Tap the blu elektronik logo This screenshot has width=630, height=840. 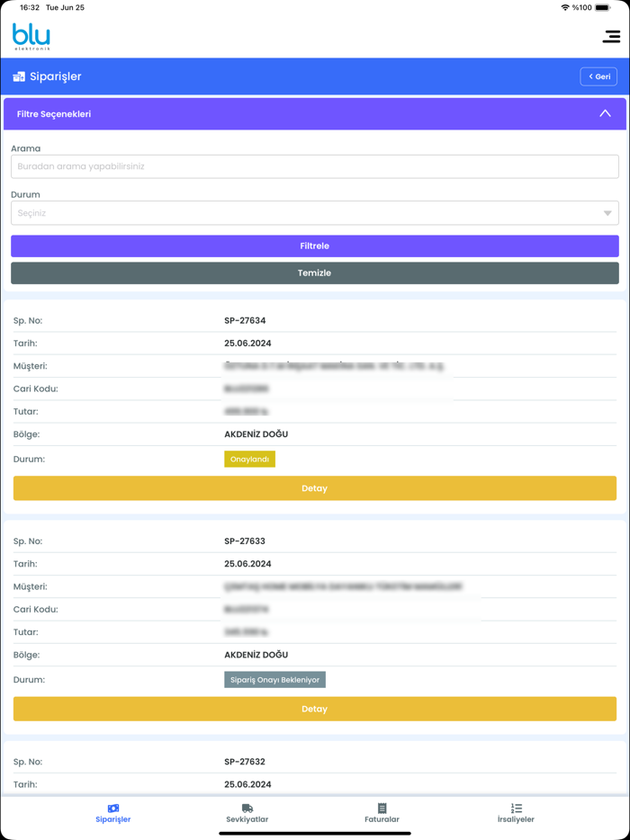click(x=31, y=37)
